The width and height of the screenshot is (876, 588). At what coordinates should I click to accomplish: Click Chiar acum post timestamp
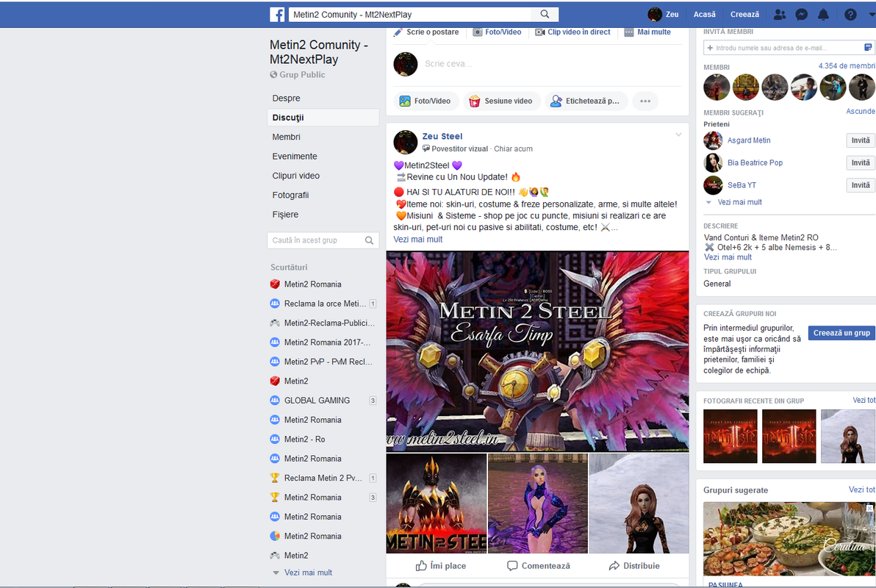coord(513,148)
